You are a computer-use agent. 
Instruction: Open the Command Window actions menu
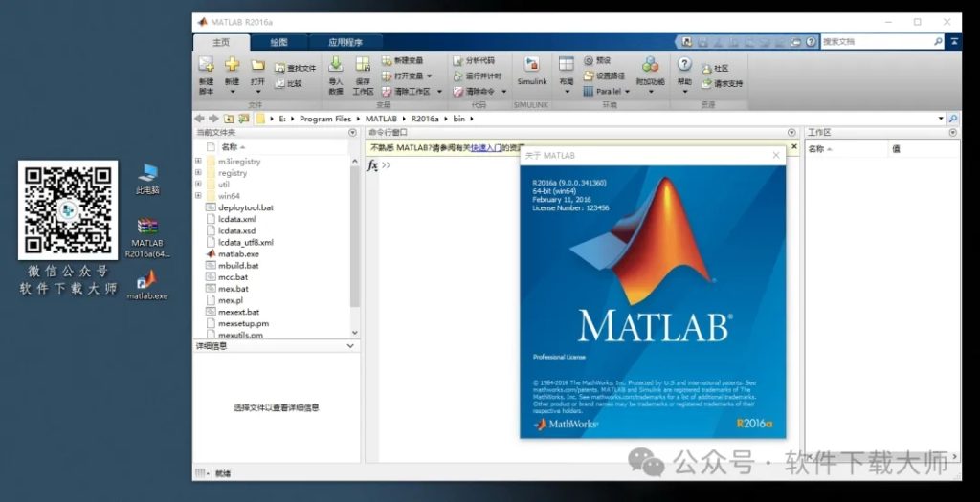(791, 132)
